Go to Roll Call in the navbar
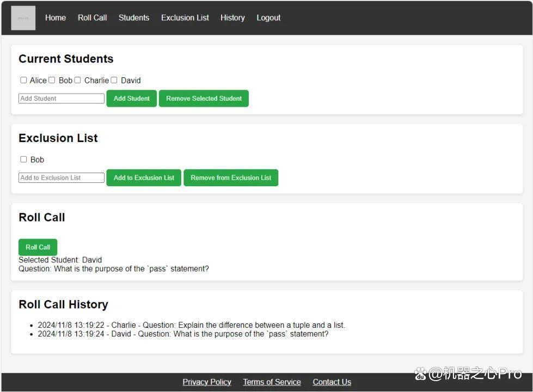 click(x=92, y=17)
